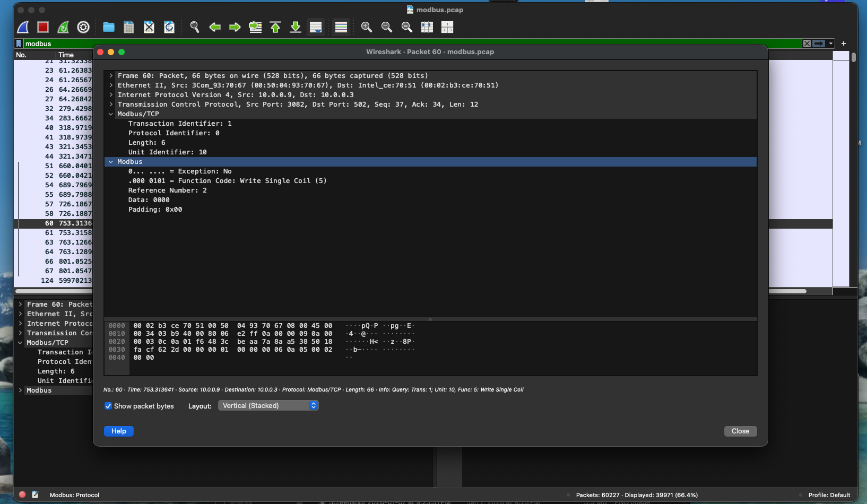Toggle packet list colorization
This screenshot has height=504, width=867.
click(341, 27)
